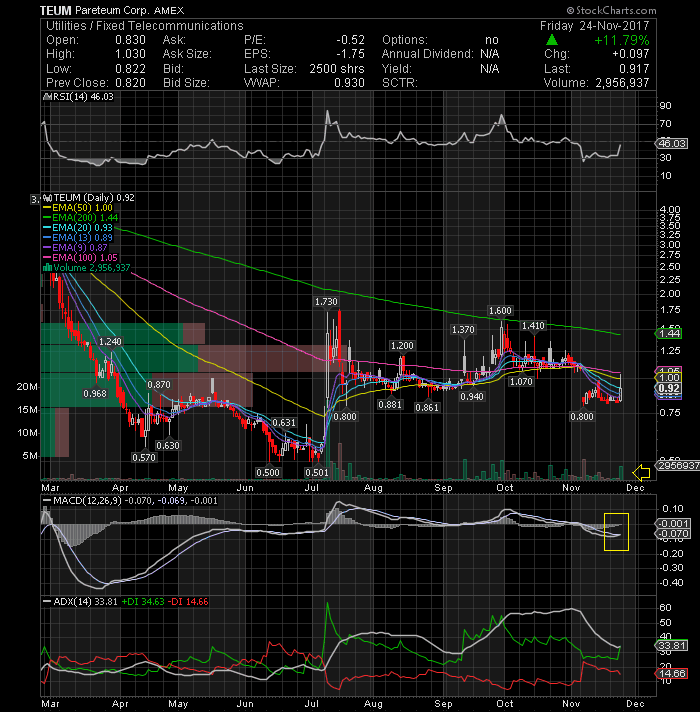
Task: Click the 2956937 volume axis tag
Action: point(679,466)
